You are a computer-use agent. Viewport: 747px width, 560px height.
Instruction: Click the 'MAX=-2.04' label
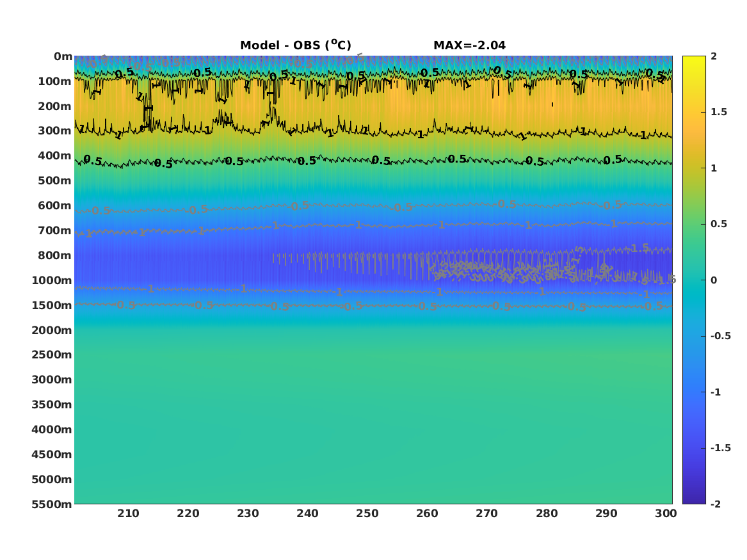pos(469,45)
